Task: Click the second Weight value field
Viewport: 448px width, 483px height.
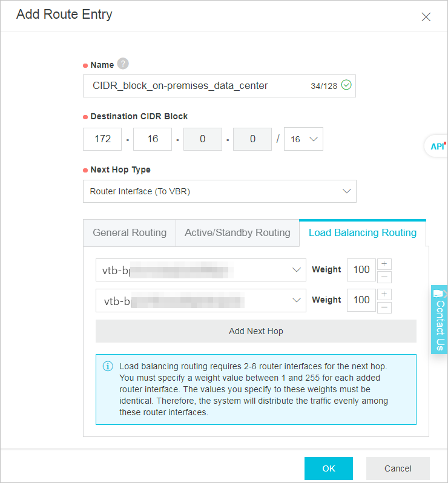Action: (361, 300)
